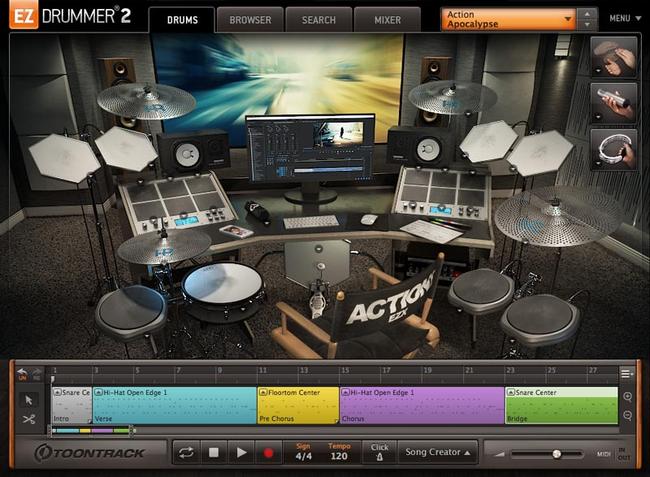Viewport: 650px width, 477px height.
Task: Start playback with the play button
Action: [x=241, y=453]
